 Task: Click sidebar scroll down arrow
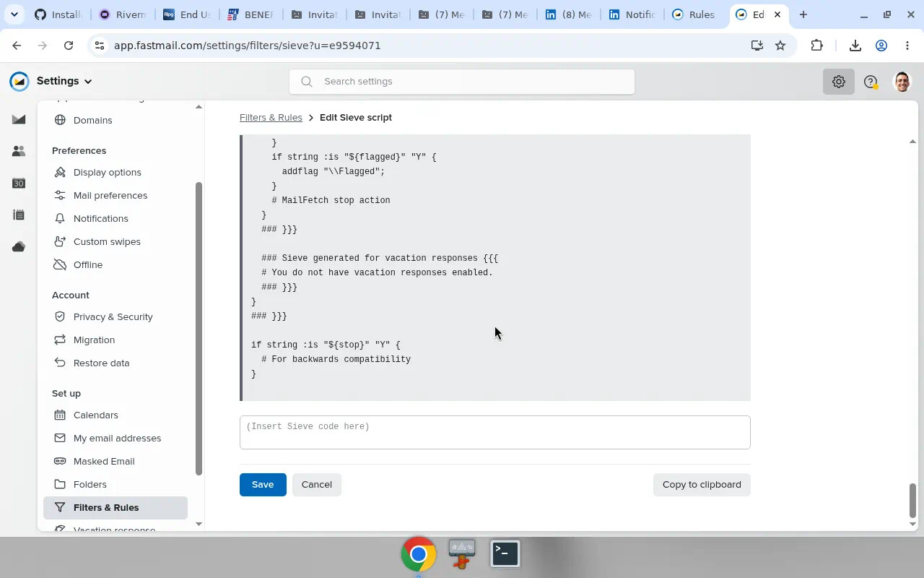point(199,524)
